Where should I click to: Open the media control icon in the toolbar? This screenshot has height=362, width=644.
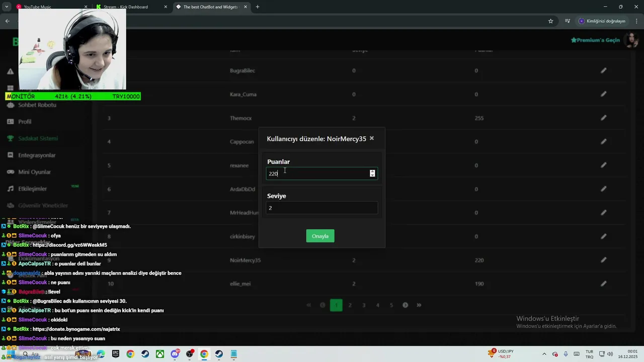tap(568, 21)
